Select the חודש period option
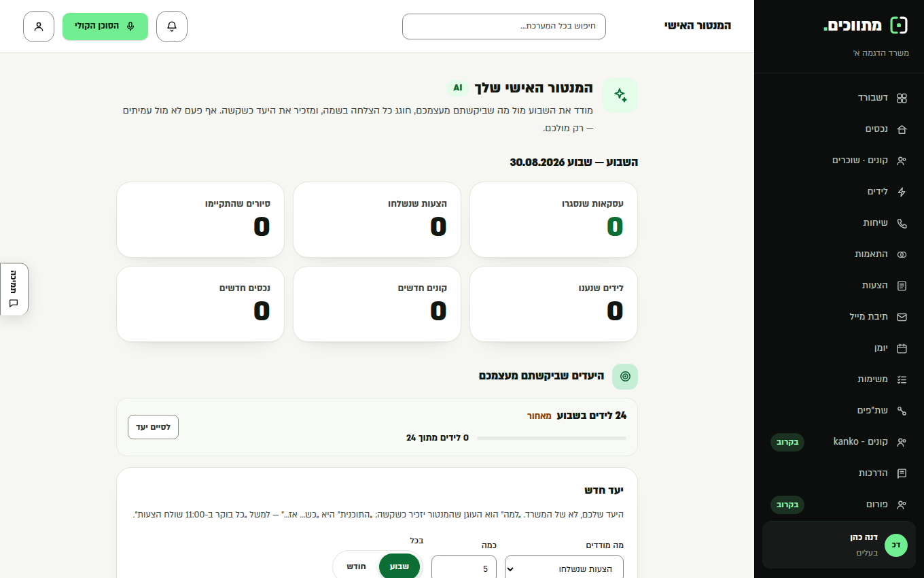Screen dimensions: 924x578 [x=357, y=566]
